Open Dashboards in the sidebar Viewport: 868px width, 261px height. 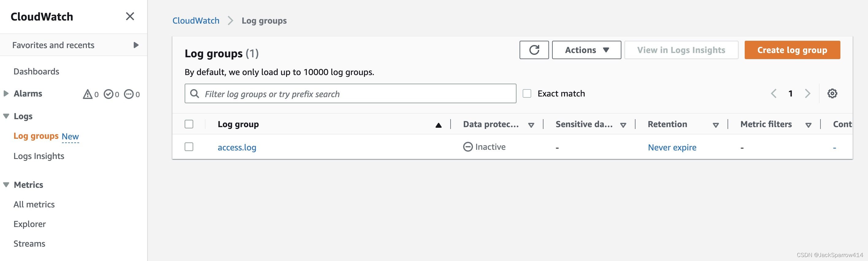(36, 71)
